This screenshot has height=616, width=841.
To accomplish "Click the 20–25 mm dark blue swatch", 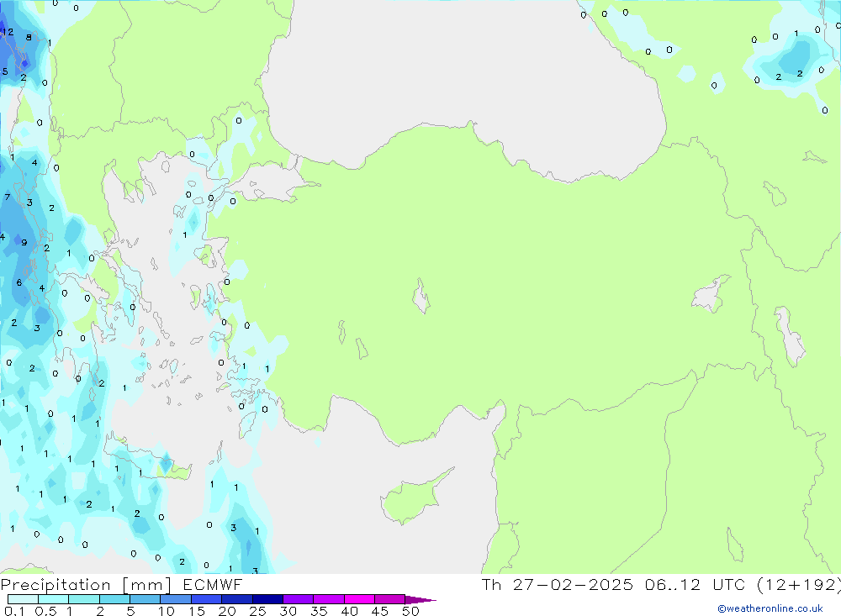I will [236, 599].
